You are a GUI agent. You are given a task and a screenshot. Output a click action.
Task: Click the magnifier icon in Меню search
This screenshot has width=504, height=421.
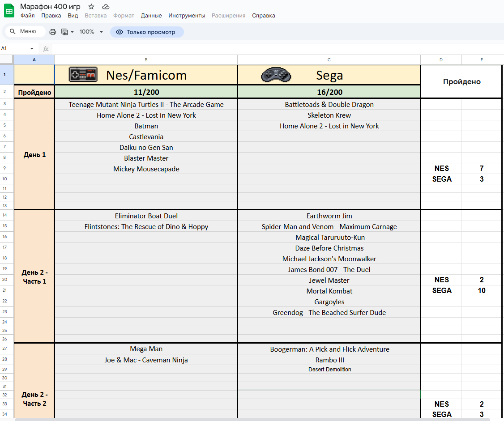coord(12,32)
